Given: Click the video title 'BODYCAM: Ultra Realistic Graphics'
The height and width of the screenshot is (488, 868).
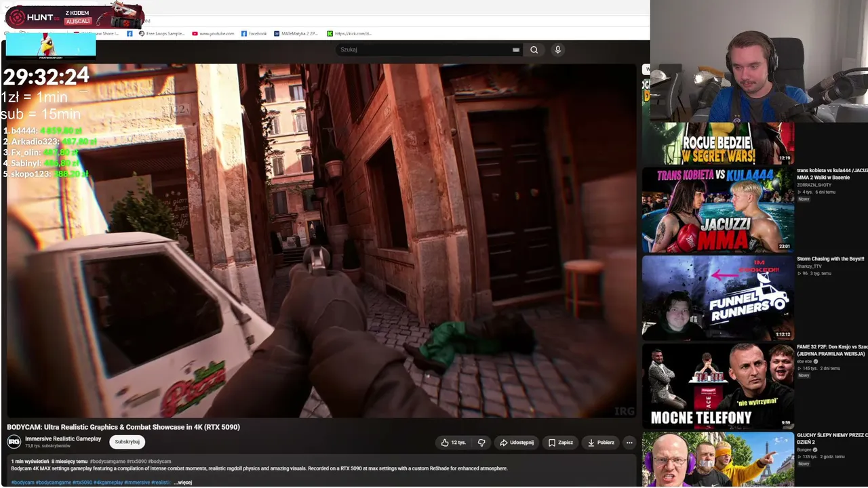Looking at the screenshot, I should [x=123, y=427].
